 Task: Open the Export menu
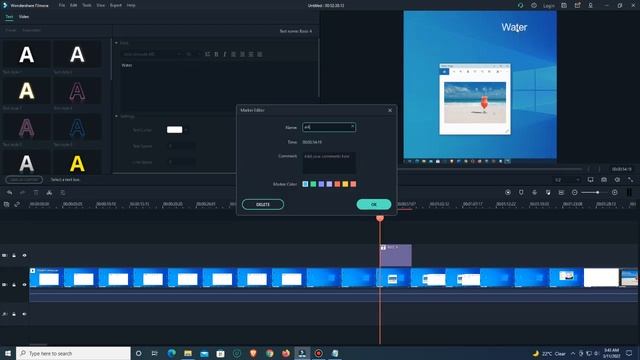click(116, 5)
